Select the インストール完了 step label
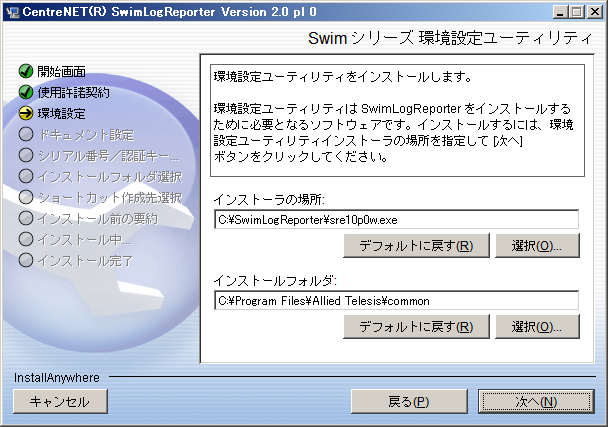 click(x=86, y=261)
